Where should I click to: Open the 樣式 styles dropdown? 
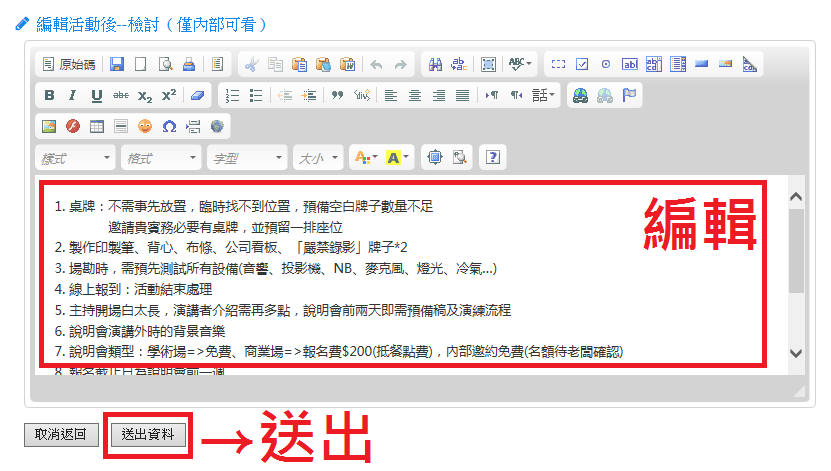coord(75,158)
